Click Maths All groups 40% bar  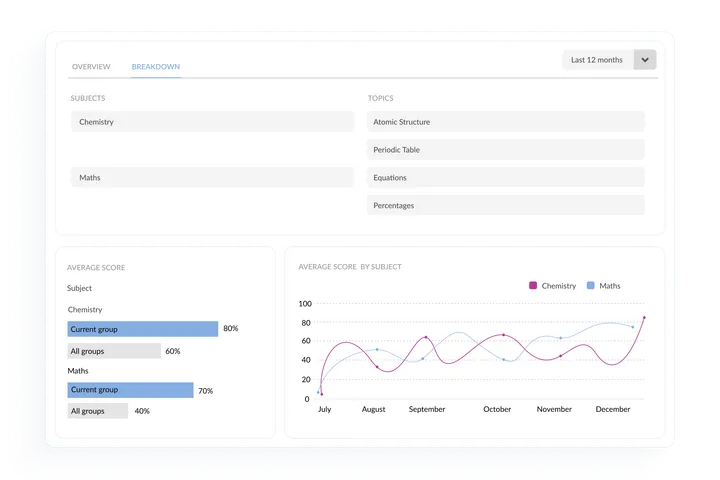(x=98, y=411)
